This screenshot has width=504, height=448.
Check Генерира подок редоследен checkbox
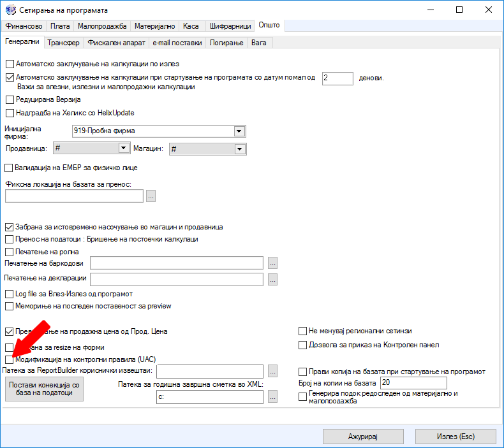click(302, 397)
